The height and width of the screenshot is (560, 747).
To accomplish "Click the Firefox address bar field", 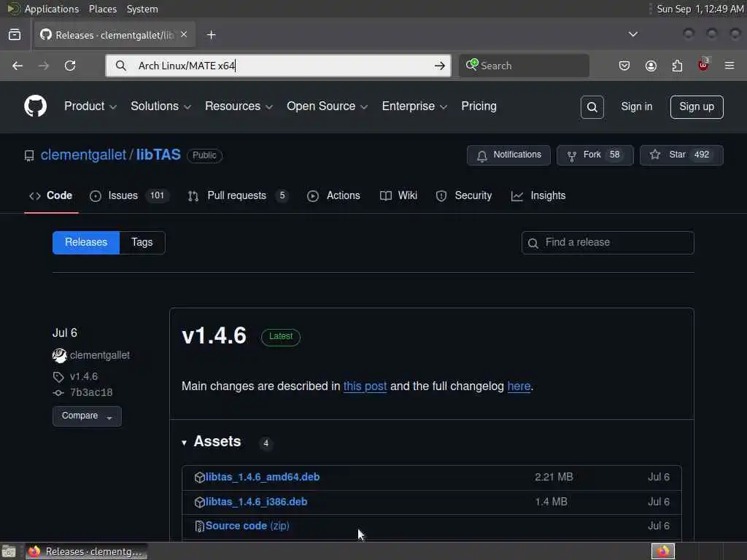I will [278, 66].
